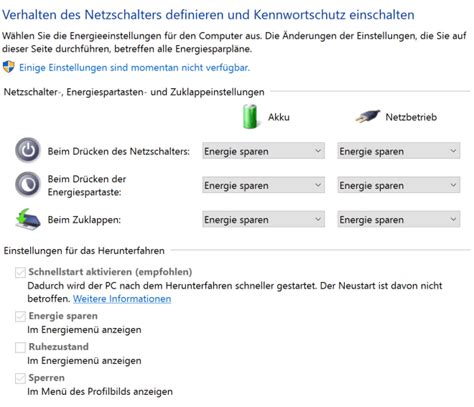
Task: Open Energiespartaste dropdown under Akku
Action: (x=263, y=185)
